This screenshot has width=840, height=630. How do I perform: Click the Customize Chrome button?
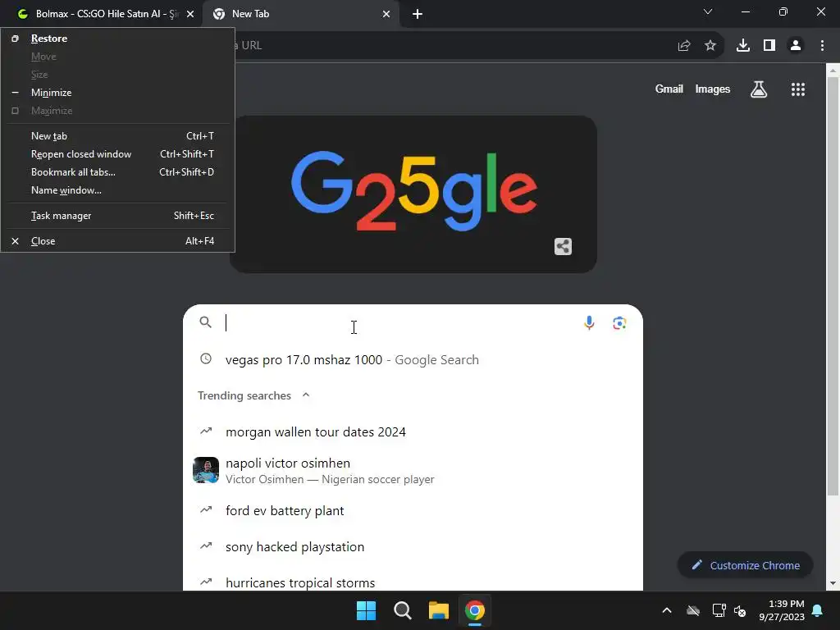coord(745,565)
